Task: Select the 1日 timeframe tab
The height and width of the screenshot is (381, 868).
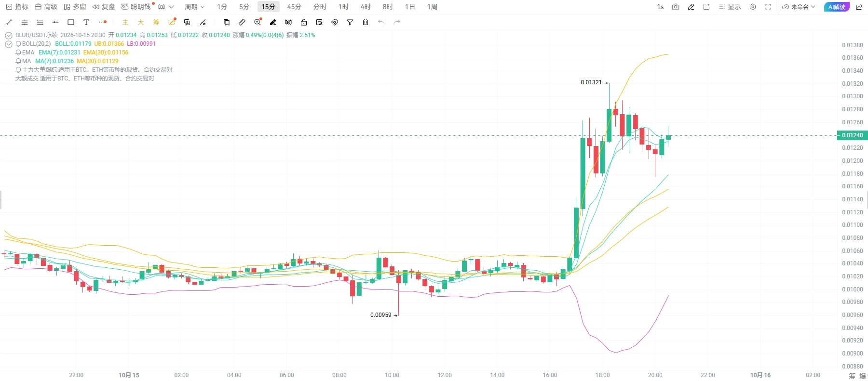Action: tap(410, 7)
